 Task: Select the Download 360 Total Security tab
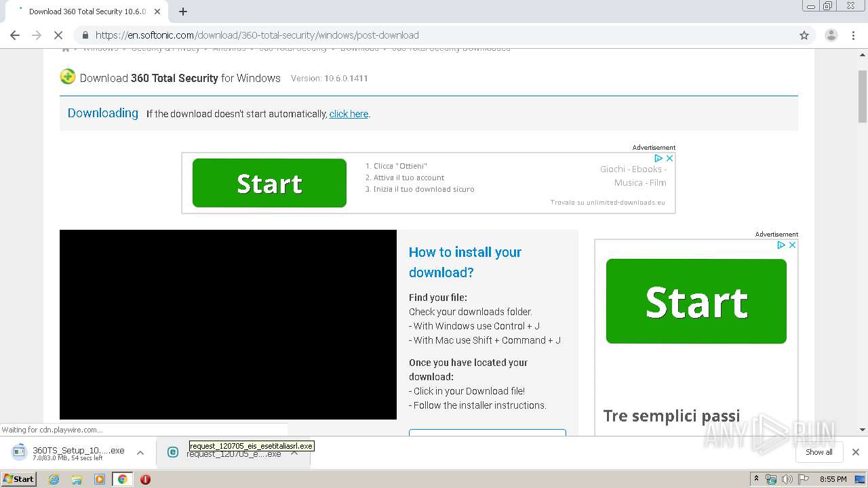tap(87, 12)
